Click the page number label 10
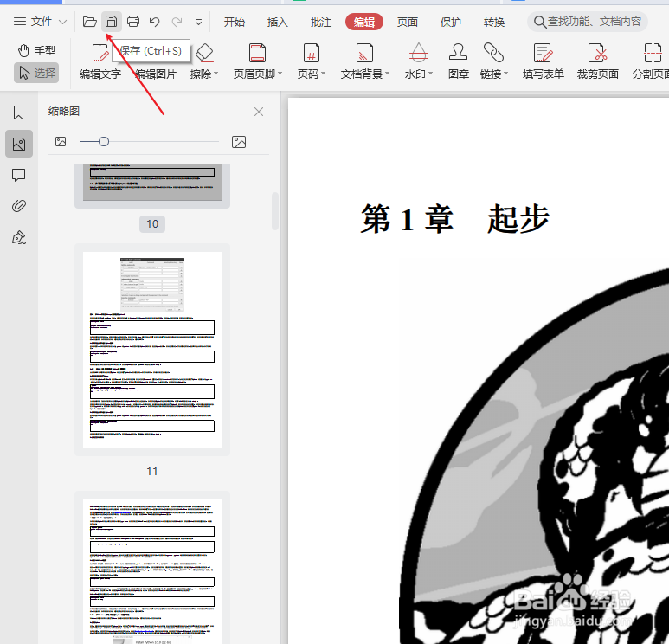 point(152,224)
